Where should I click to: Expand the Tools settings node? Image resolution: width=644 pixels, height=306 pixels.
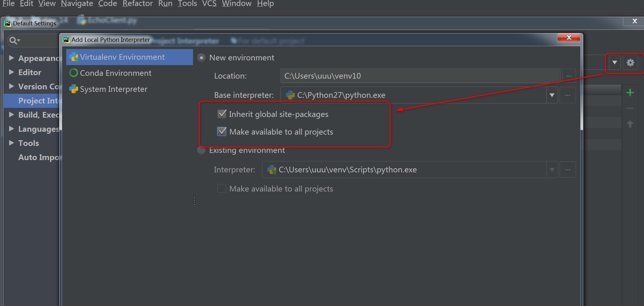click(x=11, y=143)
